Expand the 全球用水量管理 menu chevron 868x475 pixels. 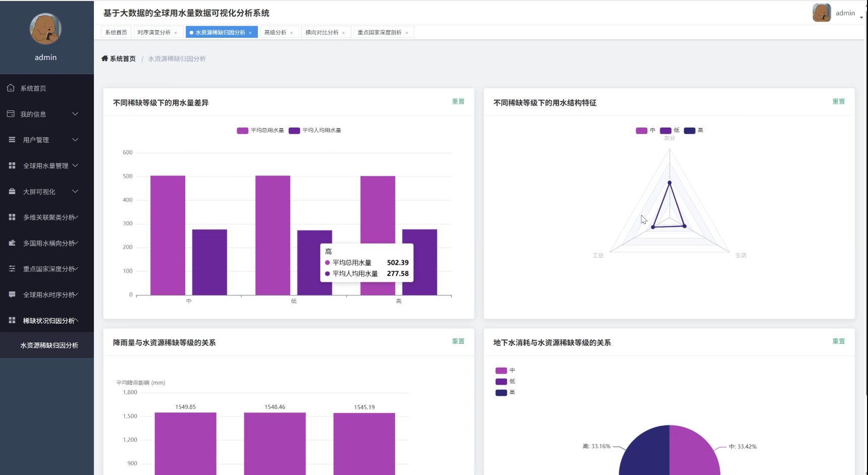[x=75, y=165]
